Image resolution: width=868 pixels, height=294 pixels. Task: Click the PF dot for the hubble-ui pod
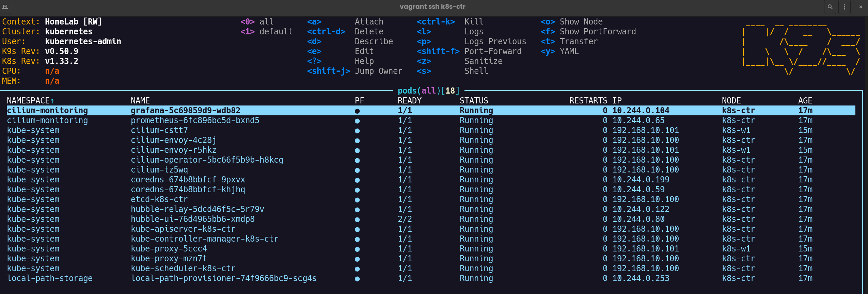click(357, 219)
